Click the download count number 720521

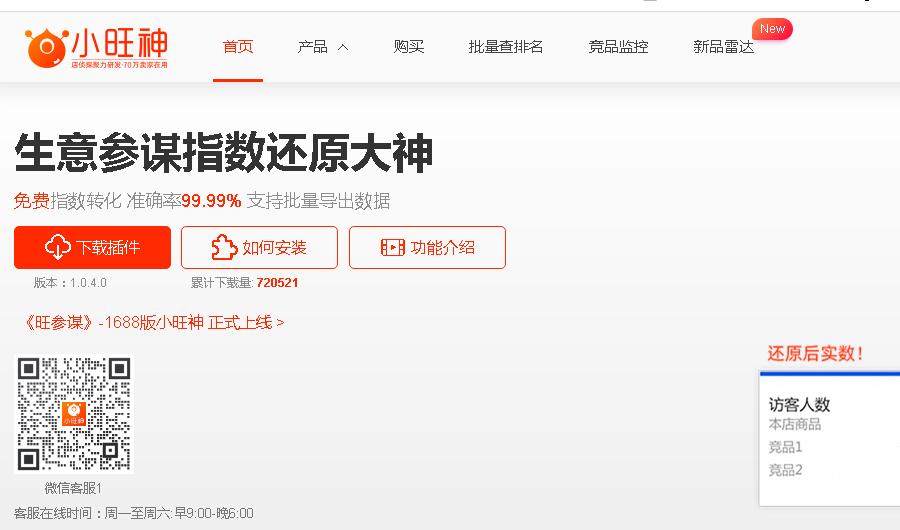tap(277, 283)
